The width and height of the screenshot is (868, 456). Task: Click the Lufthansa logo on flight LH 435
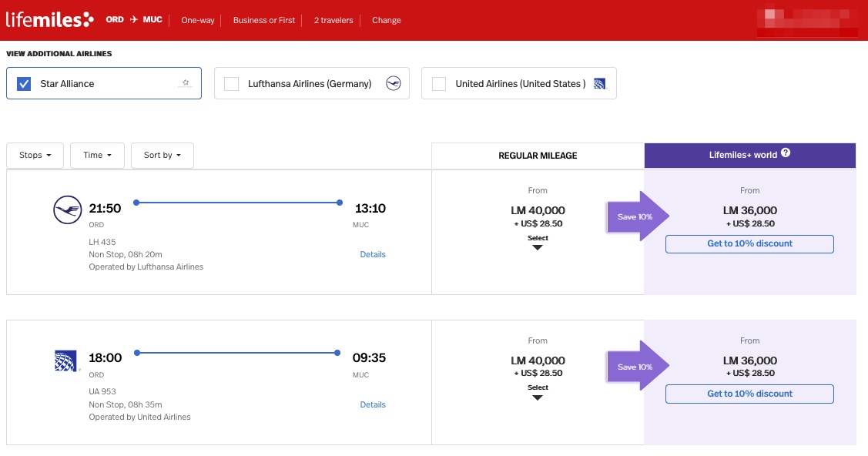tap(67, 210)
